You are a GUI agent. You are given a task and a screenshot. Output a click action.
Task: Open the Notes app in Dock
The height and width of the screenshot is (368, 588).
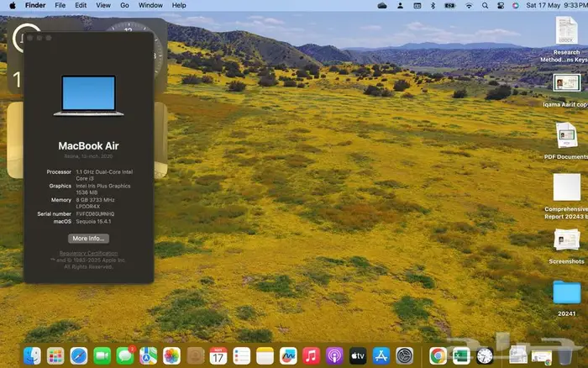click(265, 355)
